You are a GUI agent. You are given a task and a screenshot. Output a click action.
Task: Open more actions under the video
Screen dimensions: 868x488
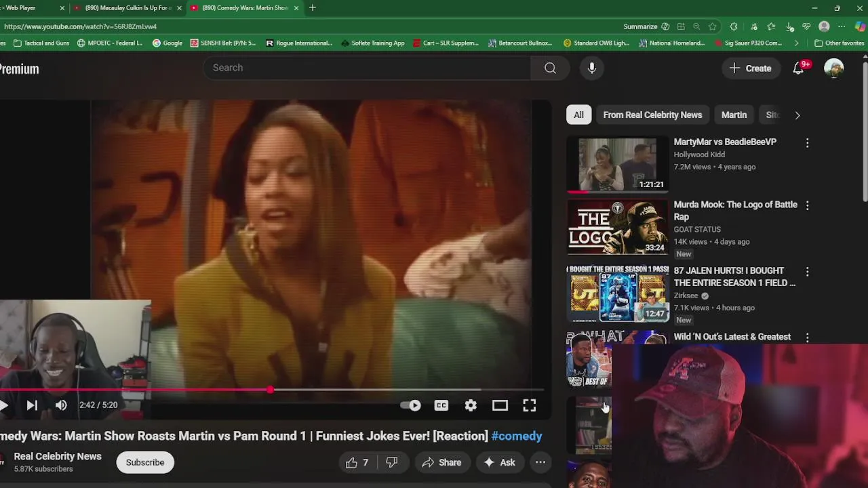(x=540, y=462)
